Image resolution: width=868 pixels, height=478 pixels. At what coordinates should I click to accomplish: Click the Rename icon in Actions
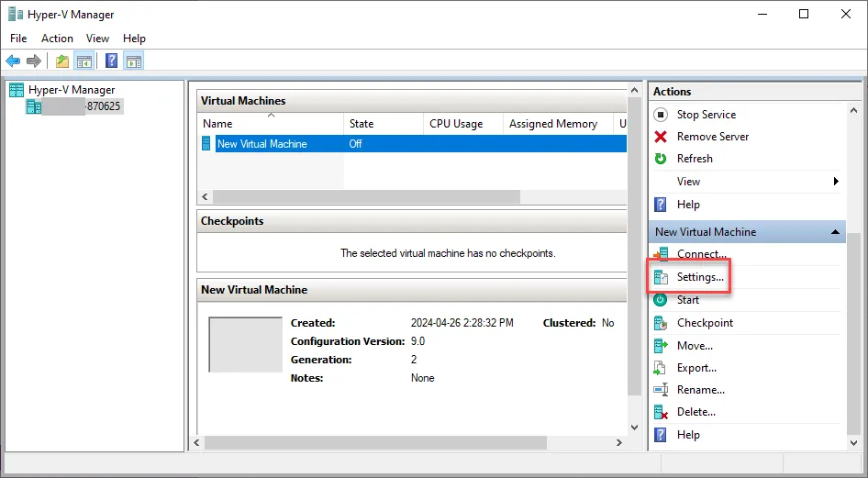pyautogui.click(x=661, y=390)
